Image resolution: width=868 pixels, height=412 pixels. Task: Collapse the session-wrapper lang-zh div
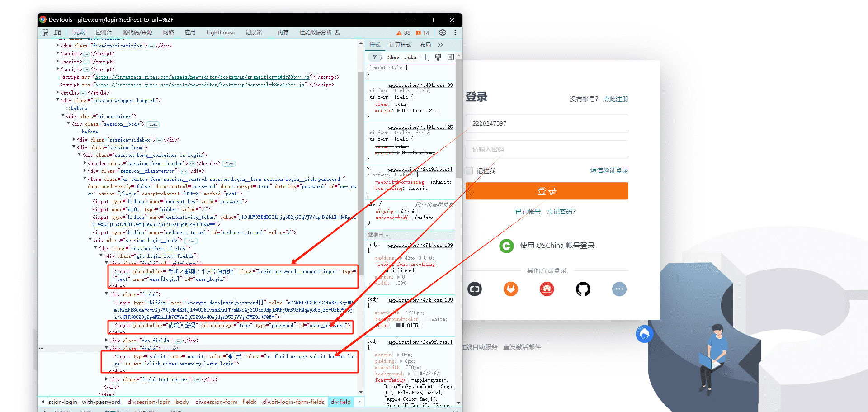(x=58, y=100)
